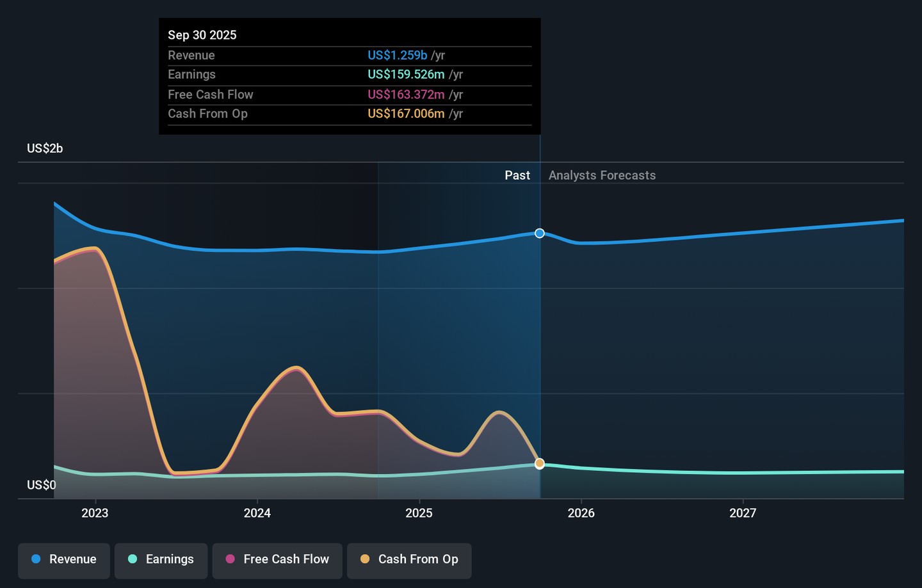Click the Analysts Forecasts label

(602, 175)
